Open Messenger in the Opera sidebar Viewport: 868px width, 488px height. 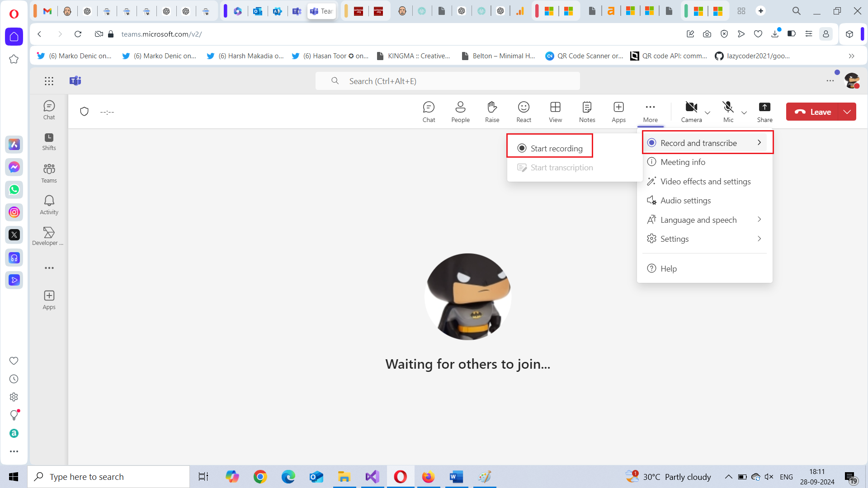click(14, 167)
